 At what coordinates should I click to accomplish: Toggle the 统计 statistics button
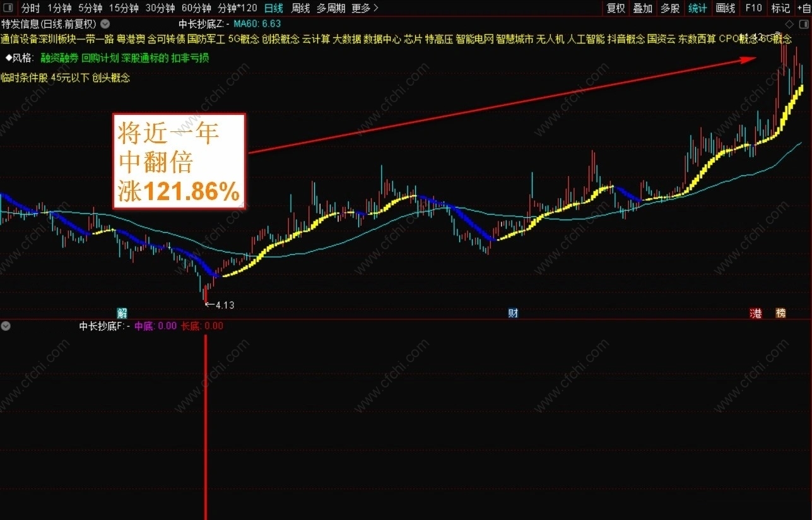point(698,8)
